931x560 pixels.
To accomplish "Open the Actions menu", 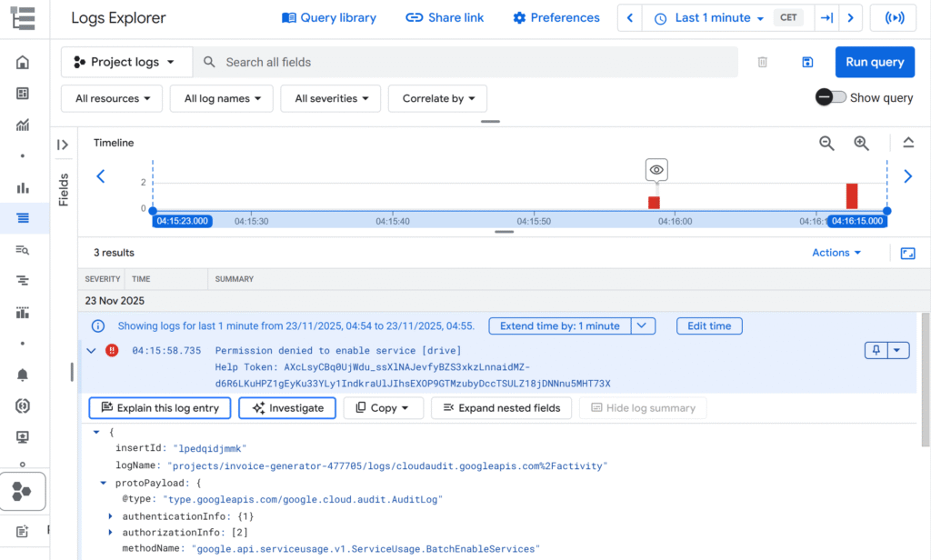I will [x=836, y=253].
